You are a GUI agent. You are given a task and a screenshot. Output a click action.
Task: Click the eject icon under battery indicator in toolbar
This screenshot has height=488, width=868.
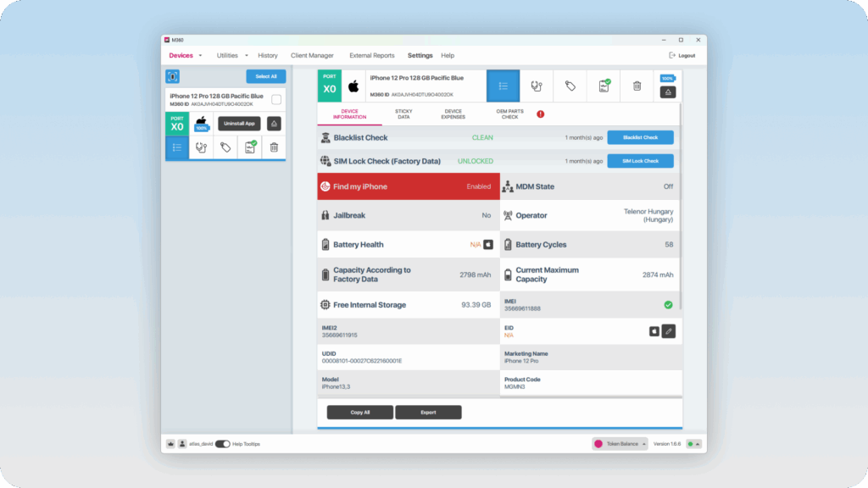[x=668, y=92]
